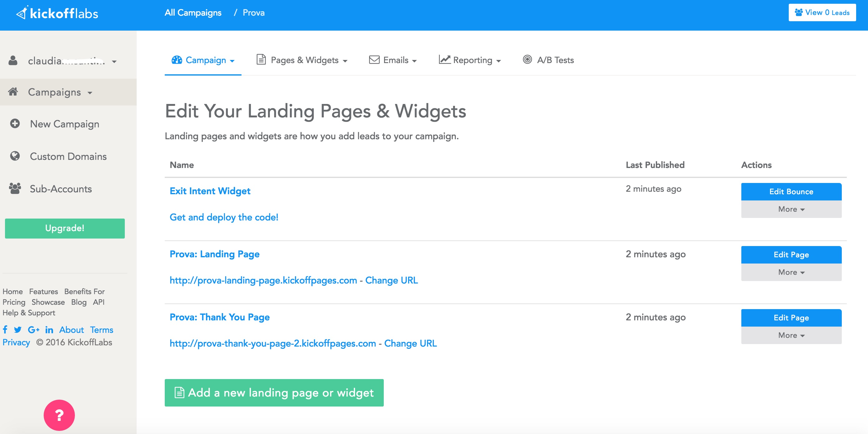Click the green Upgrade! button

[65, 228]
